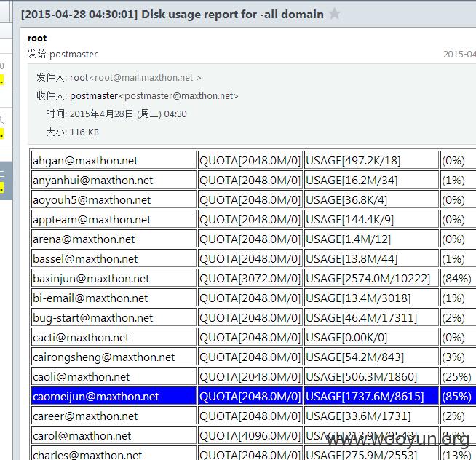
Task: Click QUOTA[4096.0M/0] in carol row
Action: pos(250,436)
